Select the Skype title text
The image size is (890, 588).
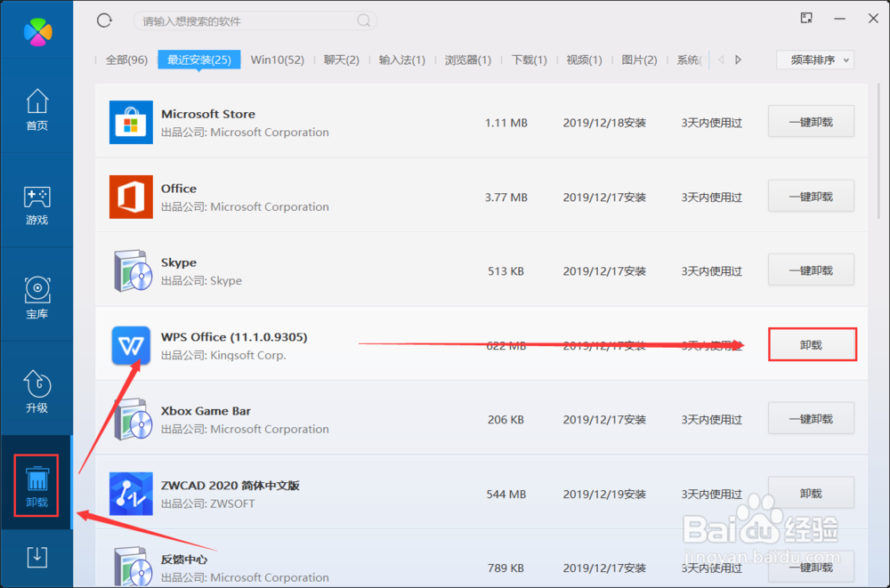pyautogui.click(x=179, y=262)
